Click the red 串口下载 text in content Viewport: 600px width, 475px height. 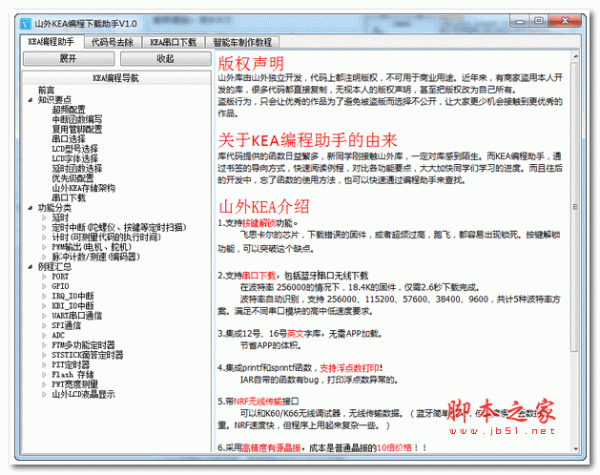tap(259, 275)
